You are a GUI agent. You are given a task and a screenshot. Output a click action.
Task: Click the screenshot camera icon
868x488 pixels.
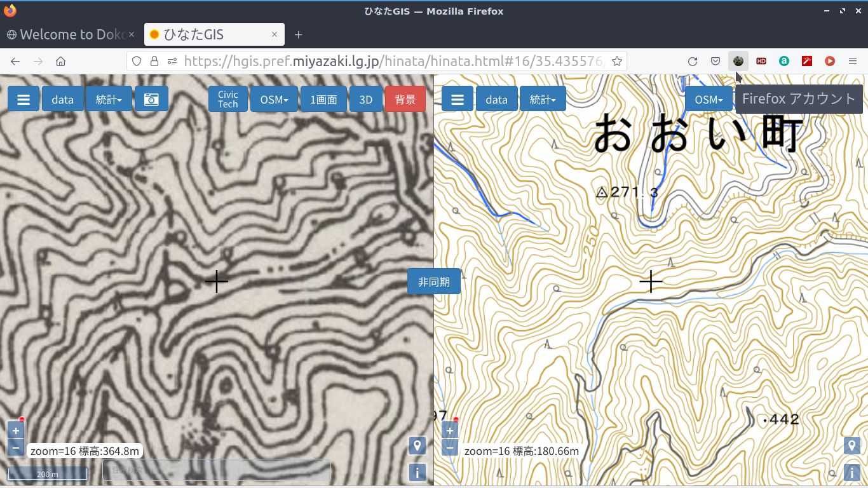click(151, 99)
